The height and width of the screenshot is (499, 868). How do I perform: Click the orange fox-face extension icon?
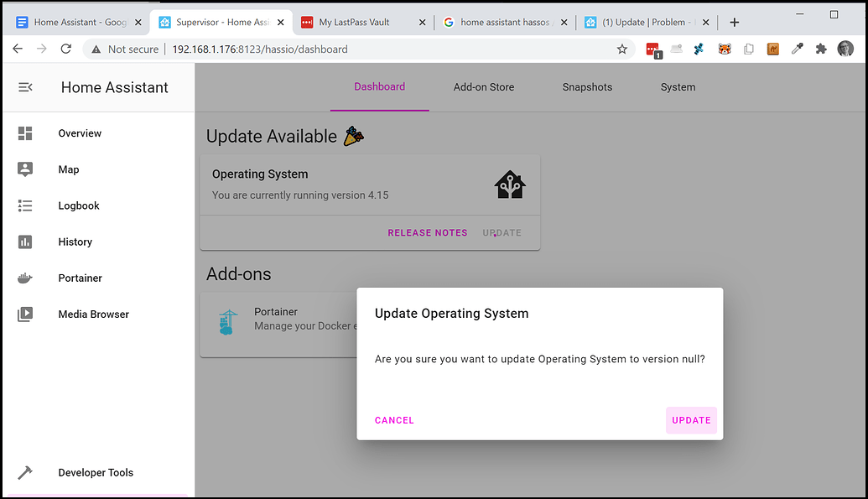724,49
